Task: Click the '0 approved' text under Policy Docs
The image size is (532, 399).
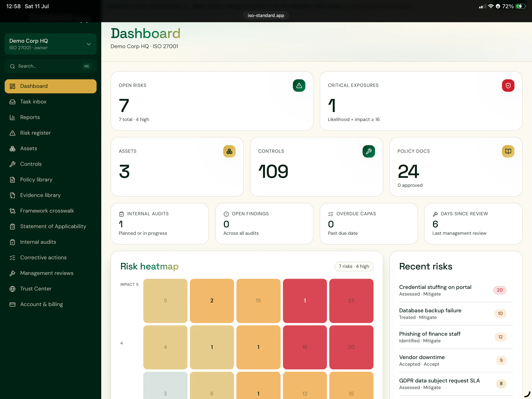Action: tap(410, 185)
